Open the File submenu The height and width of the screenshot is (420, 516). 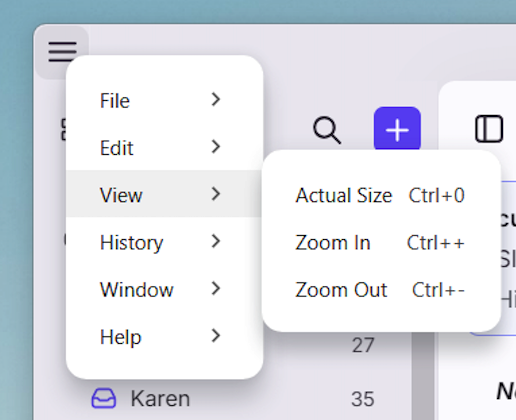pos(164,100)
